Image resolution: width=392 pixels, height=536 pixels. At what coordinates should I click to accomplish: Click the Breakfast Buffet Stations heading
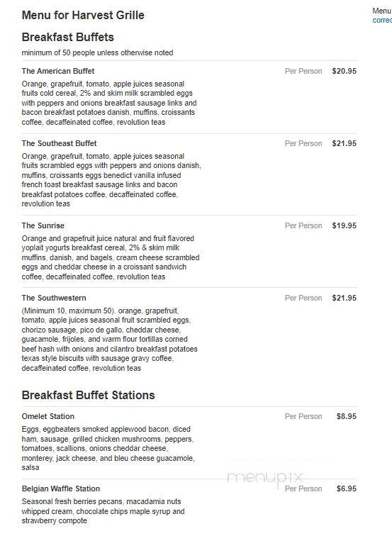pos(88,395)
